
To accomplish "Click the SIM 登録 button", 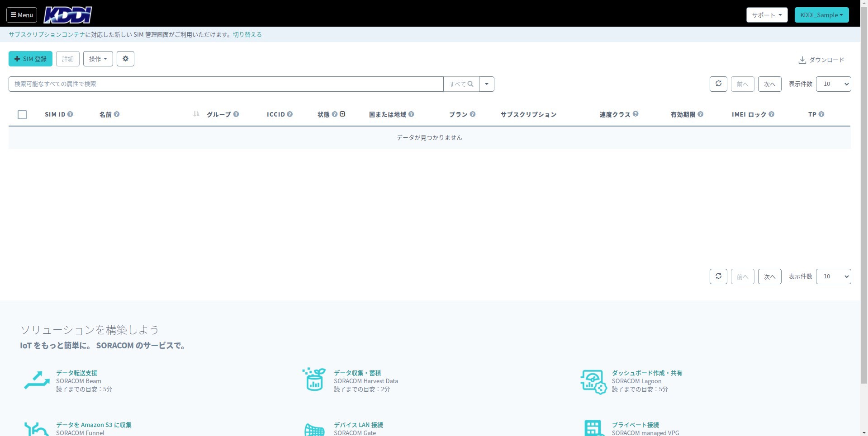I will [30, 59].
